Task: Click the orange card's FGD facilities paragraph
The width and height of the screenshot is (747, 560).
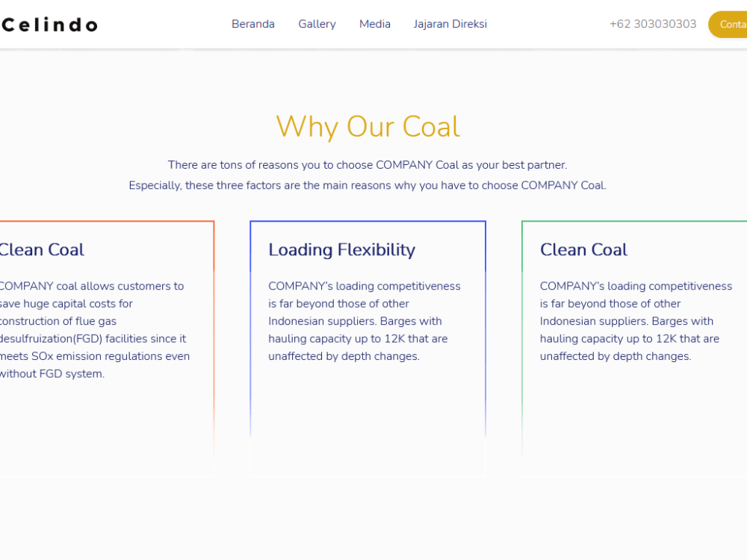Action: [x=95, y=329]
